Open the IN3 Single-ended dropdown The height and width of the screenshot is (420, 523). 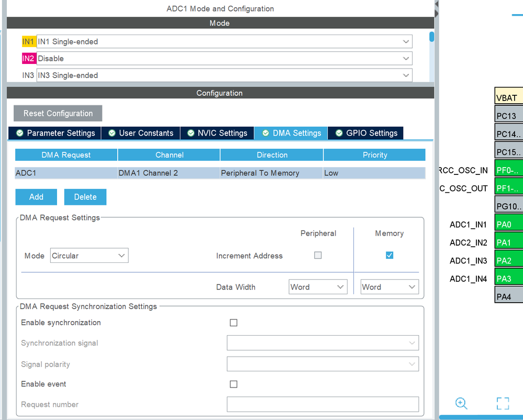[x=224, y=75]
